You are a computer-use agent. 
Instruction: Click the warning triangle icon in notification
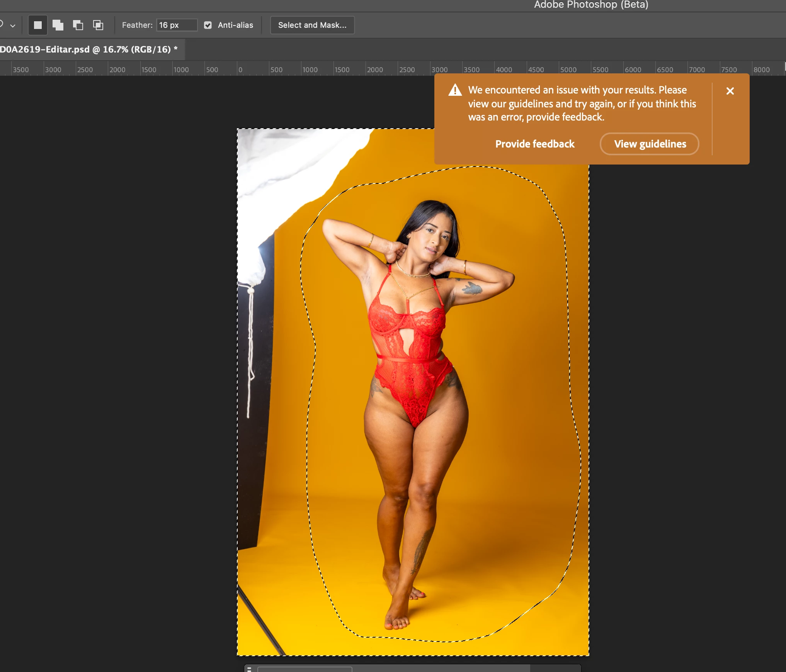[455, 90]
